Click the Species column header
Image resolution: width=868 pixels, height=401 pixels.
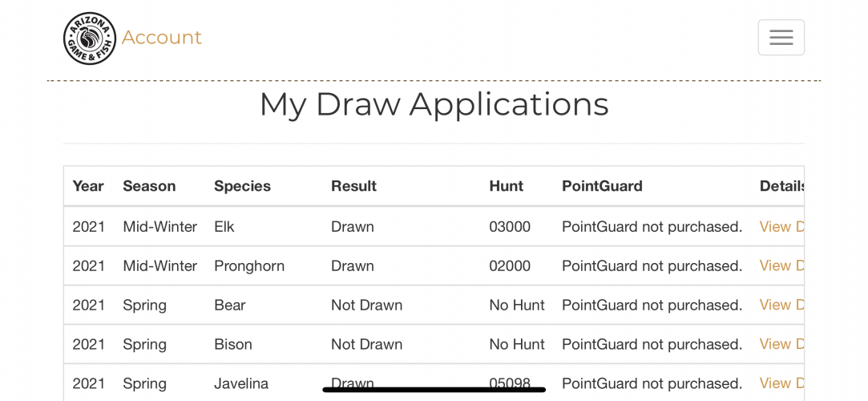point(243,186)
